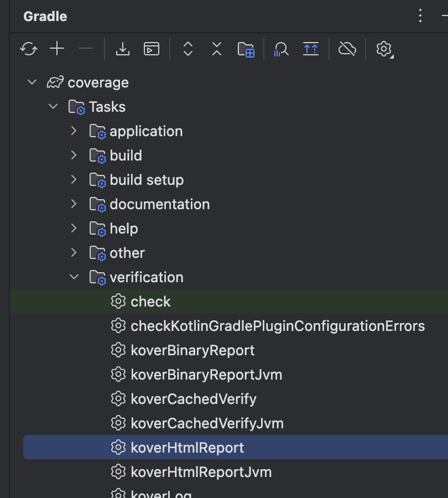Click the documentation group label
Image resolution: width=448 pixels, height=498 pixels.
160,205
